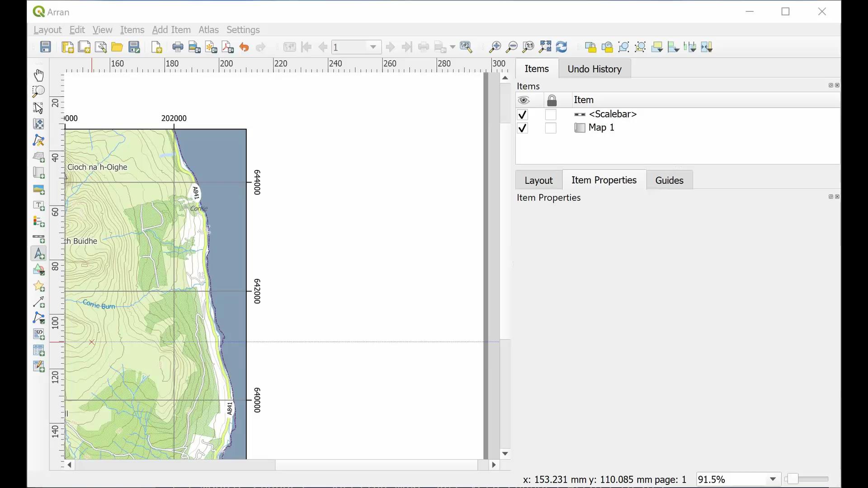Choose the Add Legend tool

click(38, 222)
